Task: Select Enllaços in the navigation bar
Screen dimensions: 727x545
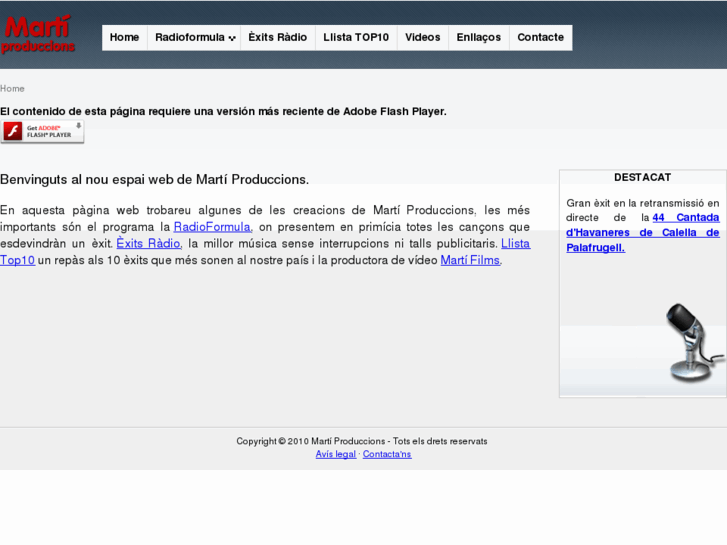Action: tap(478, 38)
